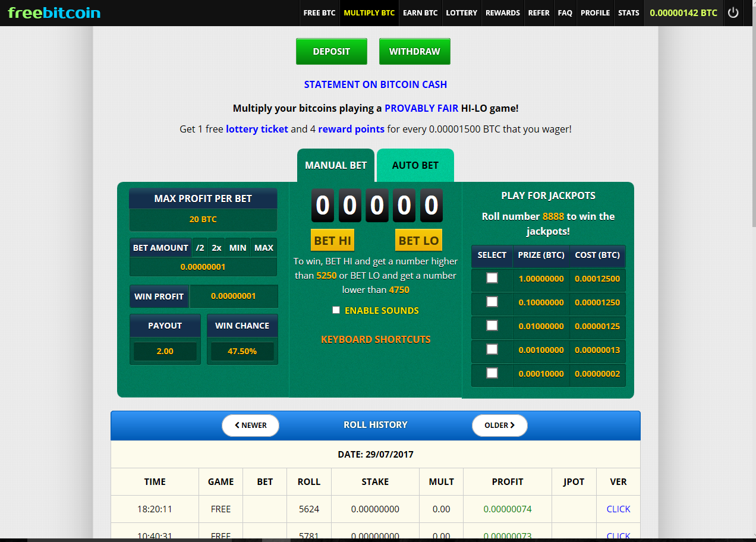This screenshot has height=542, width=756.
Task: Open the STATS page
Action: point(629,12)
